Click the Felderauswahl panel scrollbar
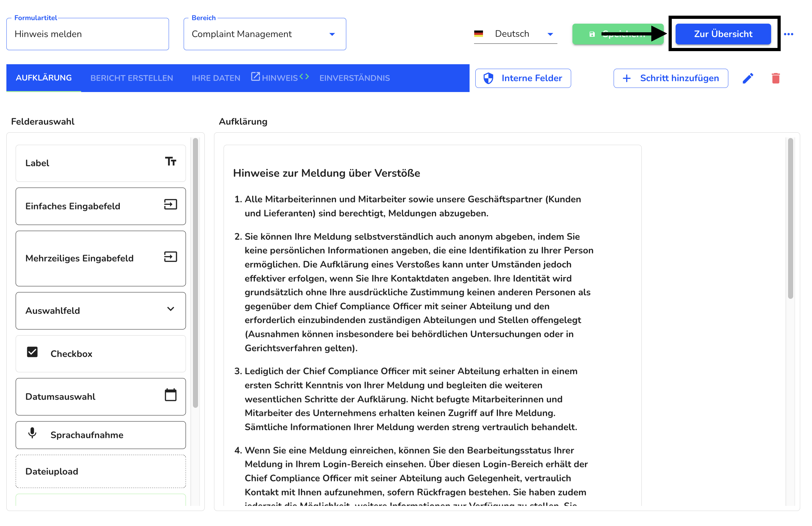This screenshot has width=812, height=526. click(195, 272)
